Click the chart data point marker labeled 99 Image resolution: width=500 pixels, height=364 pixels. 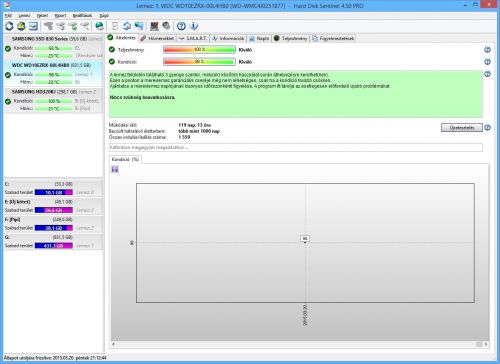pyautogui.click(x=305, y=239)
